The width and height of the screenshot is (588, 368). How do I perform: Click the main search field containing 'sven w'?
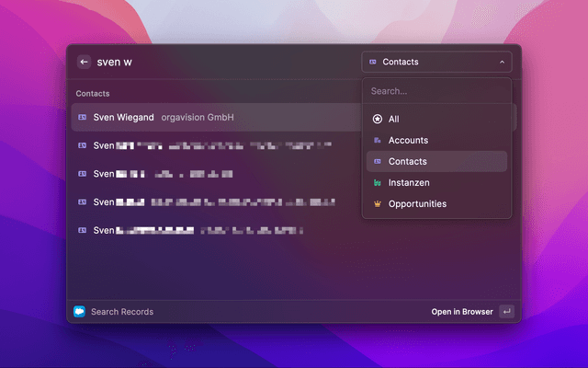pyautogui.click(x=220, y=63)
